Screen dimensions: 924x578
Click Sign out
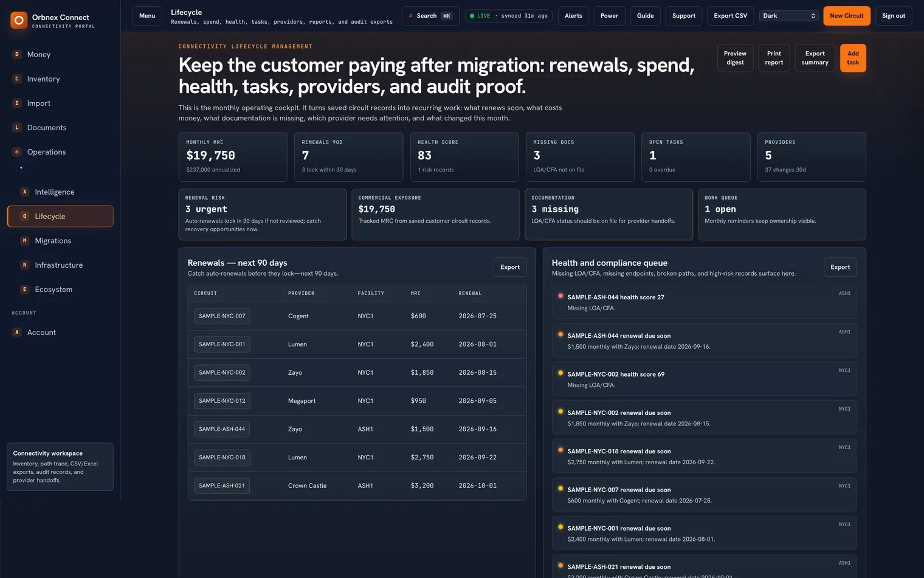click(x=894, y=16)
